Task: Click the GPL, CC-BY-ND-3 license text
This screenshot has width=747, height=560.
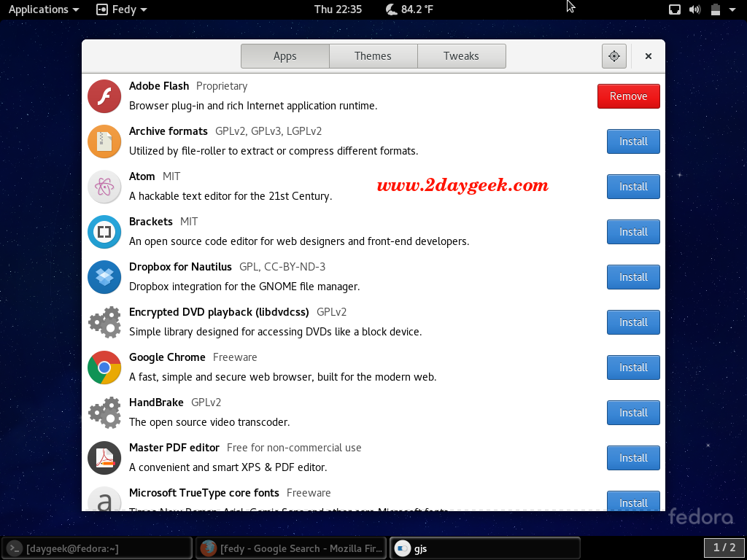Action: click(x=282, y=267)
